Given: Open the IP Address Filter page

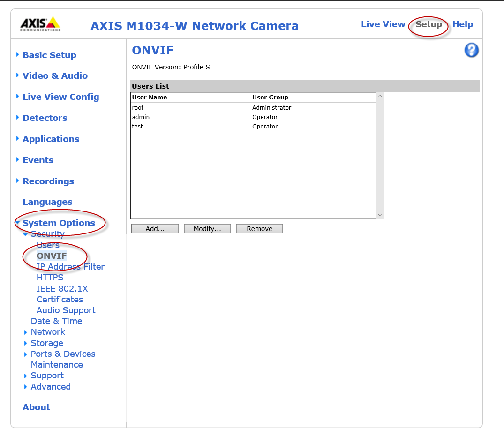Looking at the screenshot, I should click(x=70, y=266).
